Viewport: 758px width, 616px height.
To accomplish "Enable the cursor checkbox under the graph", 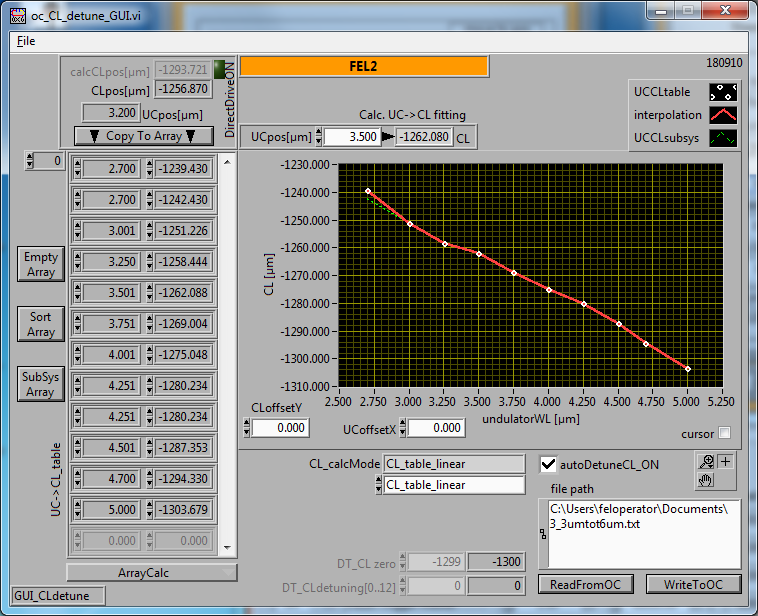I will tap(724, 433).
